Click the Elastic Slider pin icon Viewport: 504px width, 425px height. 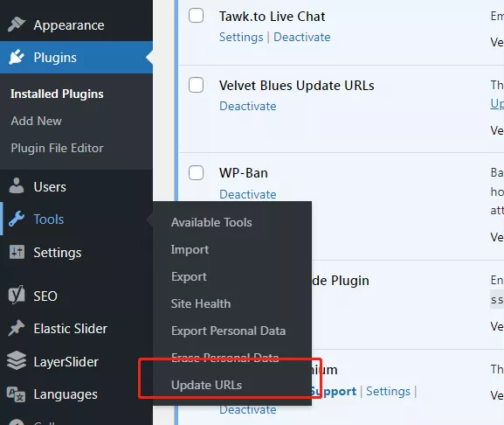click(17, 328)
